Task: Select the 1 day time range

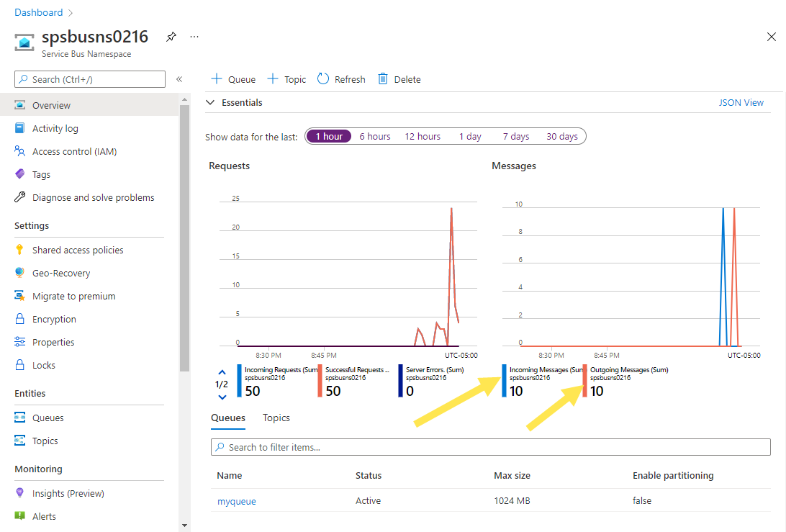Action: coord(470,136)
